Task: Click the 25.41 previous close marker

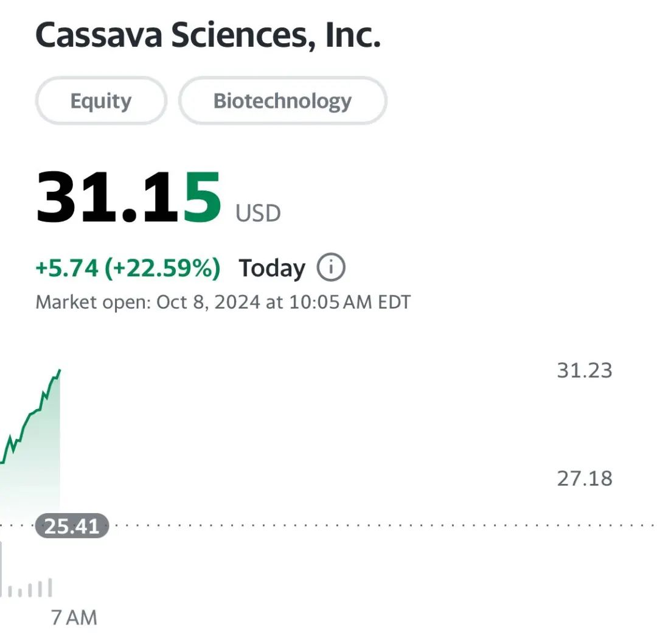Action: [72, 526]
